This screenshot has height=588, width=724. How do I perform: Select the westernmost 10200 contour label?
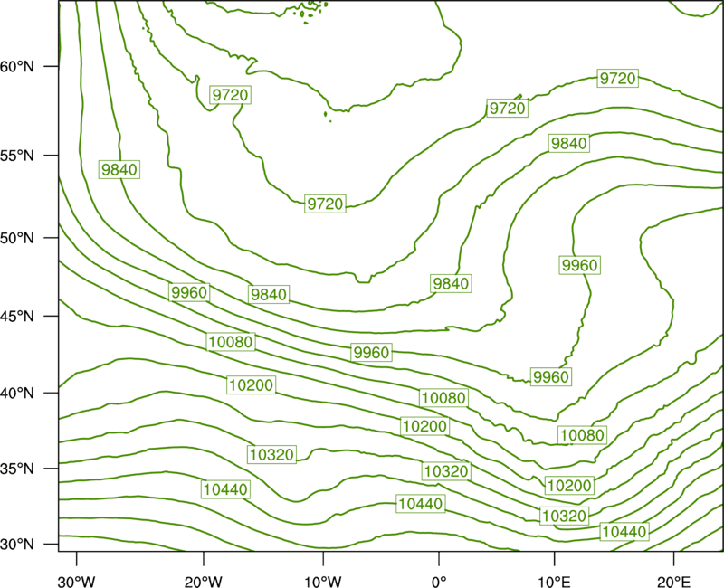pos(252,385)
